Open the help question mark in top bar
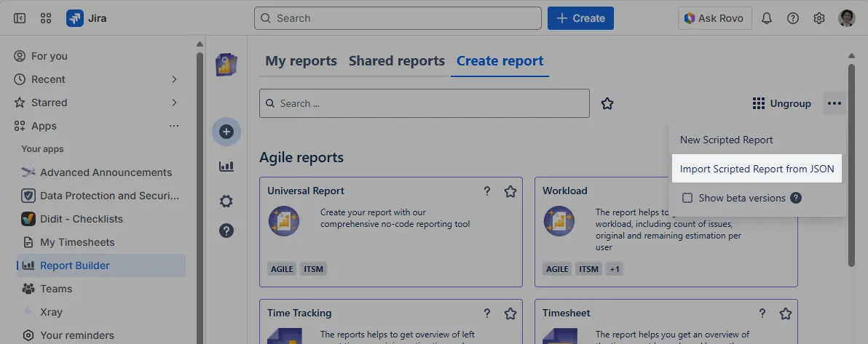This screenshot has height=344, width=868. pyautogui.click(x=793, y=18)
